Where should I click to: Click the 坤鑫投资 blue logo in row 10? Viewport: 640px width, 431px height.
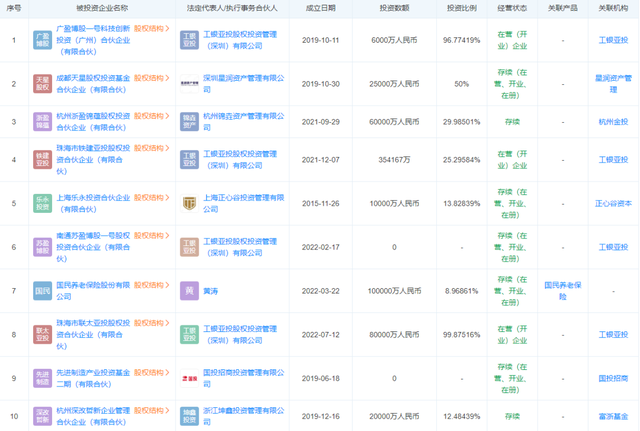click(x=189, y=416)
